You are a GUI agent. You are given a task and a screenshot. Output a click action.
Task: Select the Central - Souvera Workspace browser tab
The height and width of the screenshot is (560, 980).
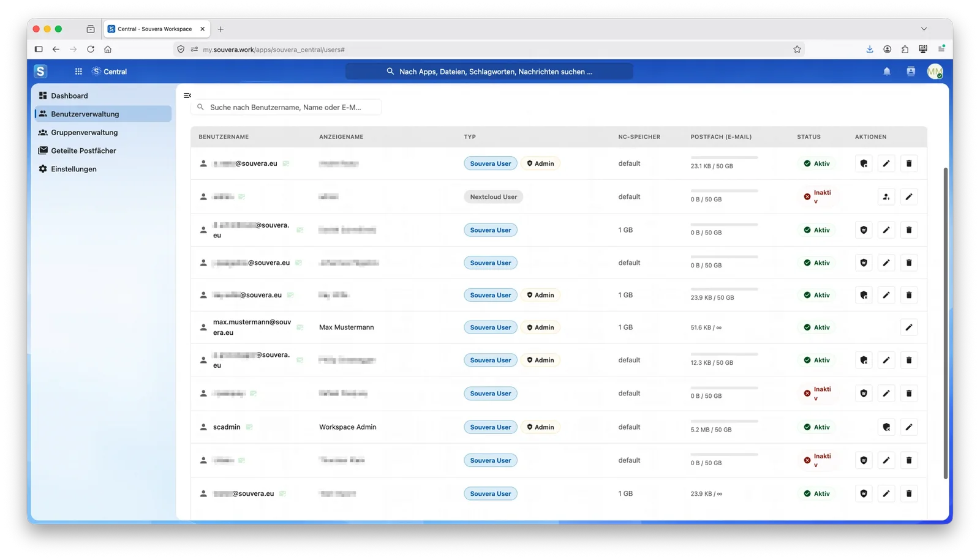(x=157, y=29)
